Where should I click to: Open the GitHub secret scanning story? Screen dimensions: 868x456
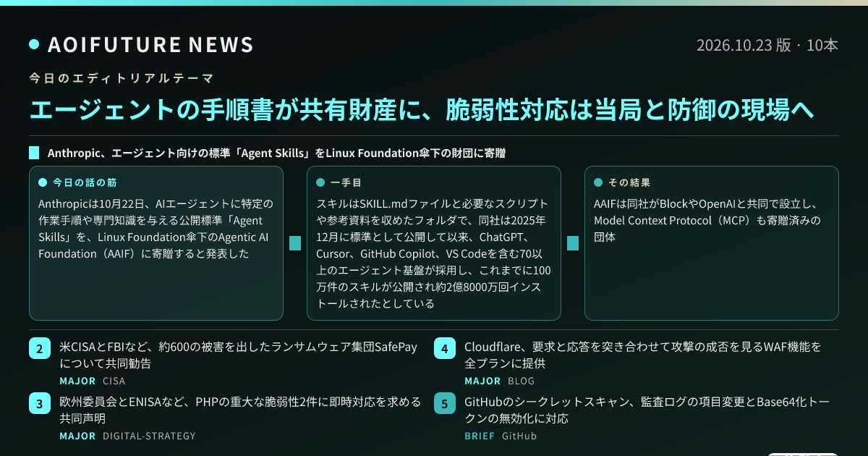[x=647, y=410]
